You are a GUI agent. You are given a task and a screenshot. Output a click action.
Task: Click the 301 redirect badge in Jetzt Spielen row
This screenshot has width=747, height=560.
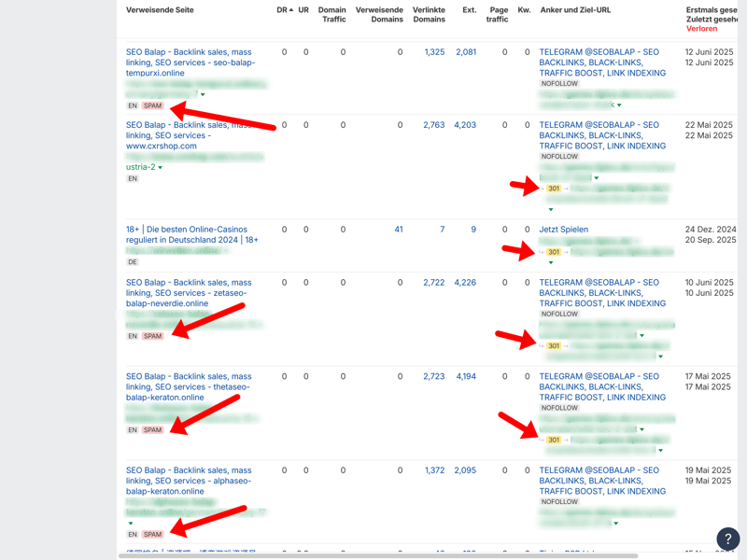554,252
